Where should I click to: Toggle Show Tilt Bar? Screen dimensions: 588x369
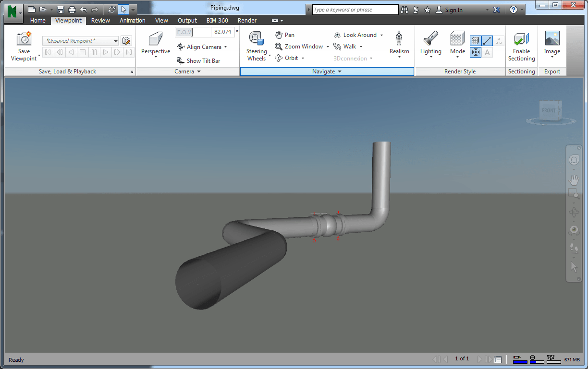click(198, 61)
